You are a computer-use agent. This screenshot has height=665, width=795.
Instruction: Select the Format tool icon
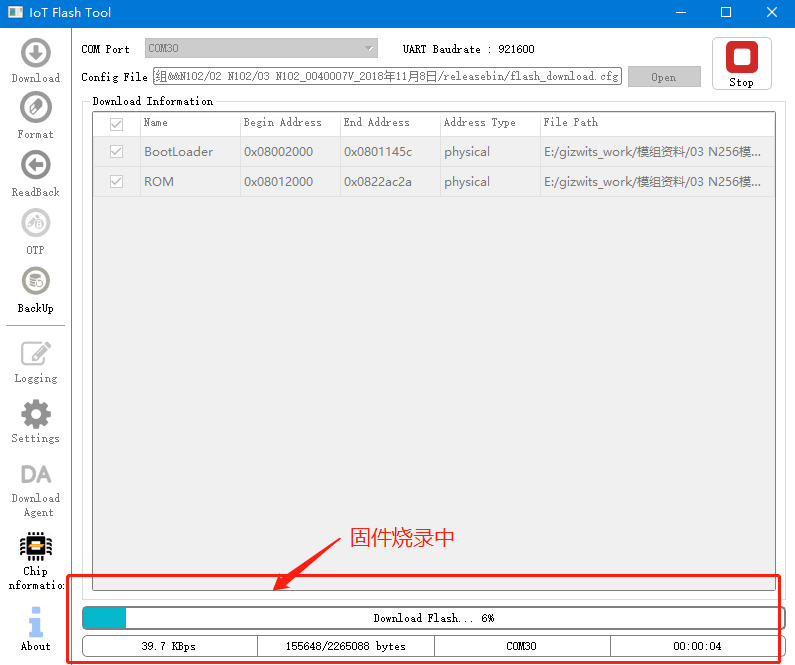click(35, 114)
